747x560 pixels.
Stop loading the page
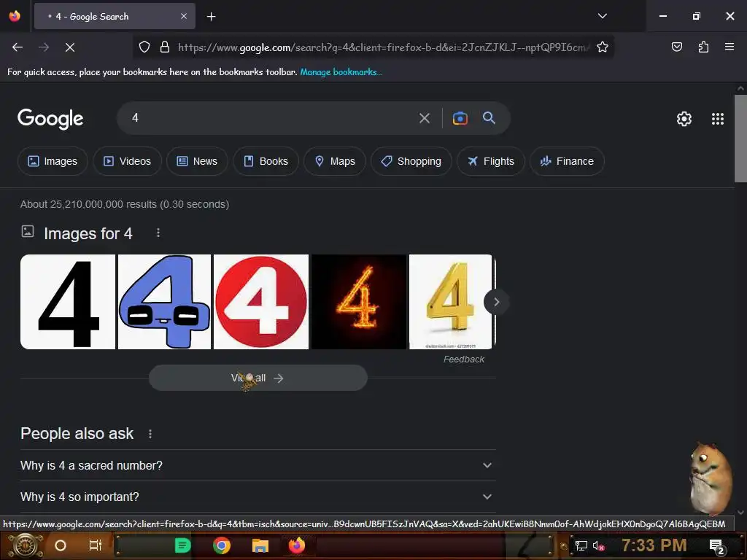coord(70,47)
